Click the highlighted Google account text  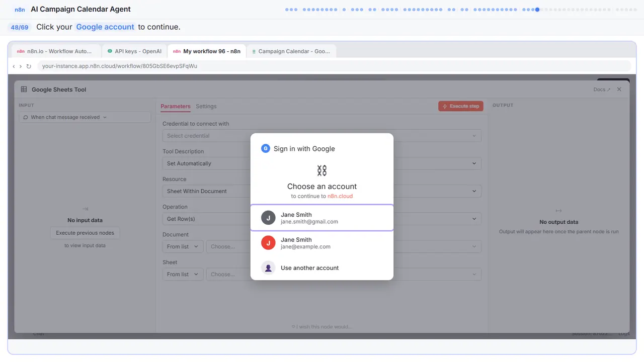point(105,27)
